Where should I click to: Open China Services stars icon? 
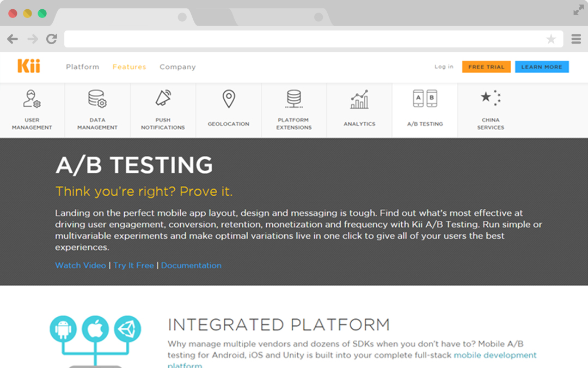[491, 98]
